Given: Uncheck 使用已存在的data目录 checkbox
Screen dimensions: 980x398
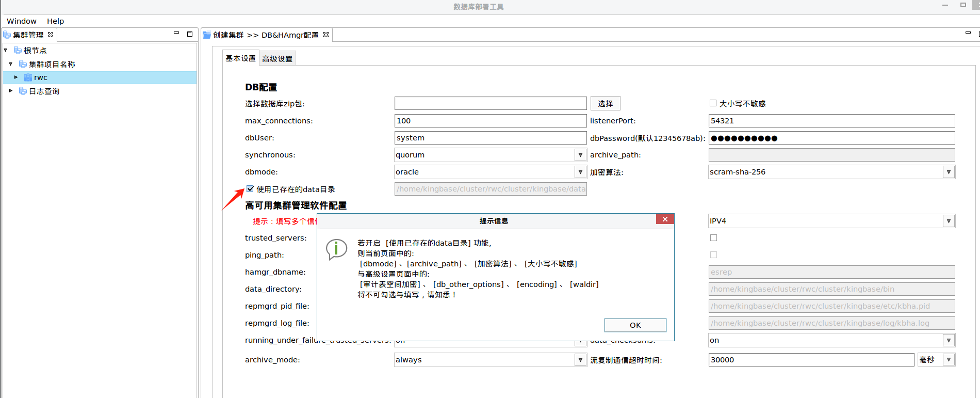Looking at the screenshot, I should (250, 189).
